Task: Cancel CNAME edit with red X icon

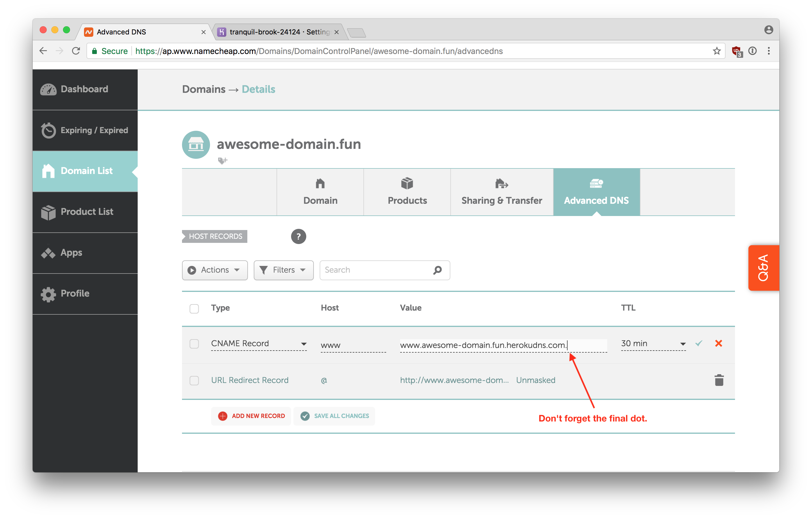Action: (x=718, y=343)
